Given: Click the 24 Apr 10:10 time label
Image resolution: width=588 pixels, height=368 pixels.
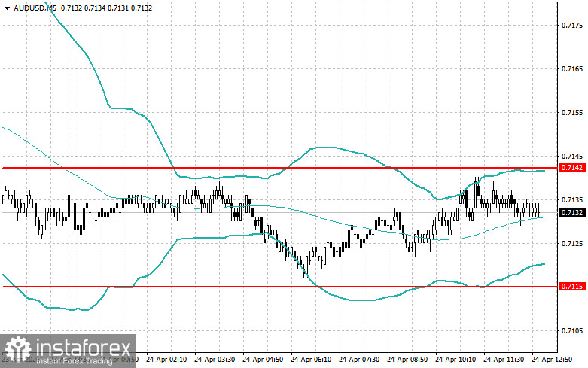Looking at the screenshot, I should (455, 360).
